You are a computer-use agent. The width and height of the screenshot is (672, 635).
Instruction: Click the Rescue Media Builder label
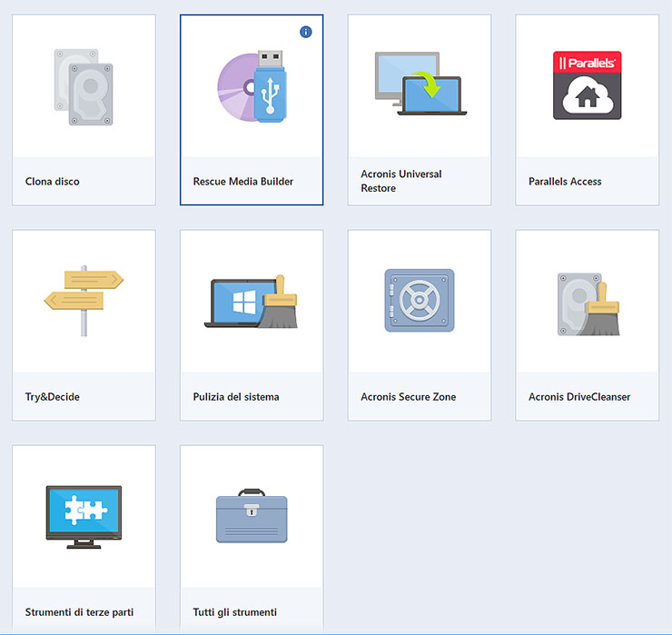pos(243,182)
